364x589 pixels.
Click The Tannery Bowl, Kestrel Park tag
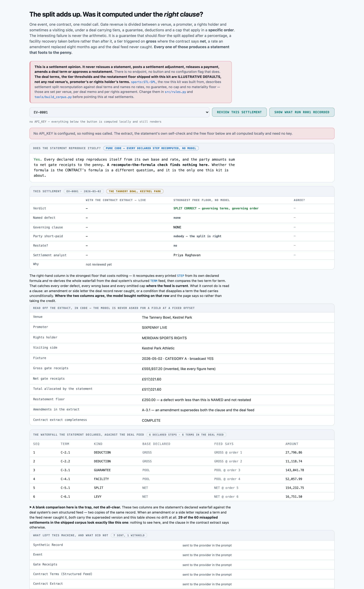coord(135,191)
